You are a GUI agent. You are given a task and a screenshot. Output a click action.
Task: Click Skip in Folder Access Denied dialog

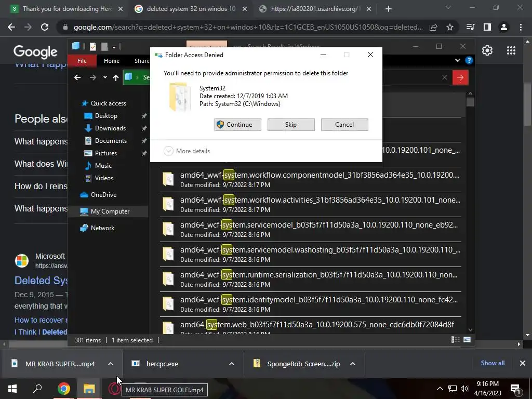pos(291,125)
